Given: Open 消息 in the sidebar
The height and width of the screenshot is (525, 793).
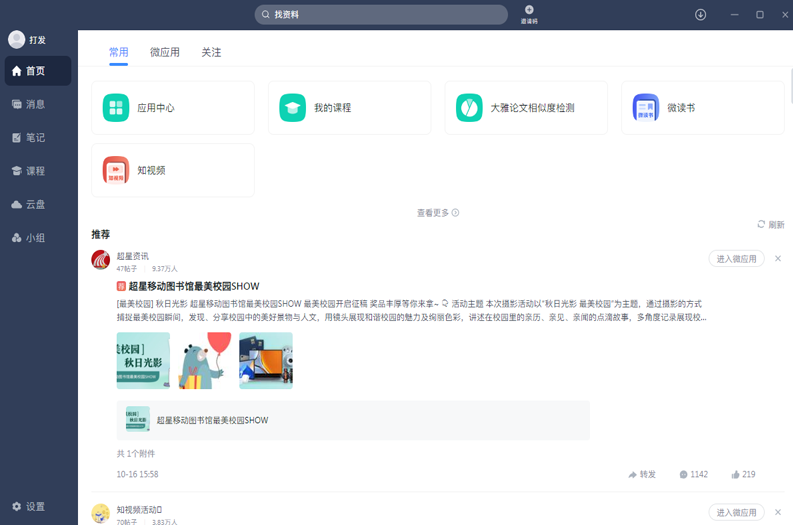Looking at the screenshot, I should pos(35,104).
